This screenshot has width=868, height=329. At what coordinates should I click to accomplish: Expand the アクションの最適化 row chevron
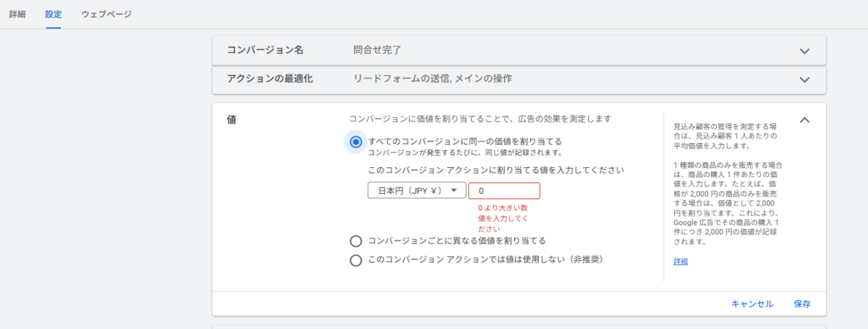click(x=804, y=79)
